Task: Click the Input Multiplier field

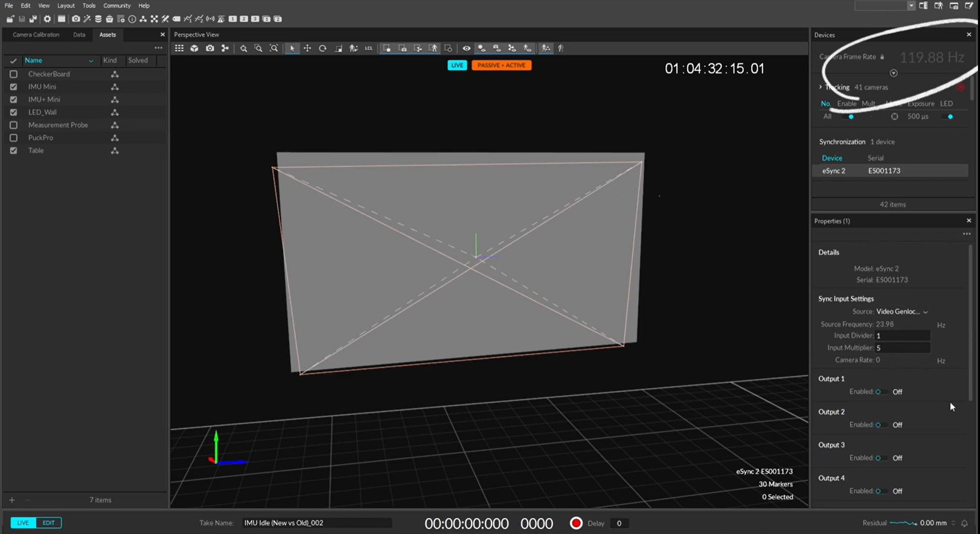Action: coord(902,348)
